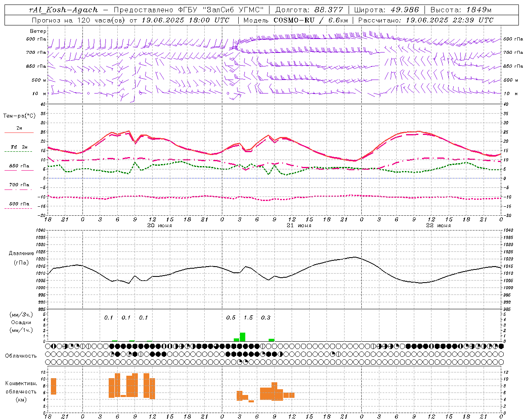Click the tallest green precipitation bar

[x=242, y=337]
